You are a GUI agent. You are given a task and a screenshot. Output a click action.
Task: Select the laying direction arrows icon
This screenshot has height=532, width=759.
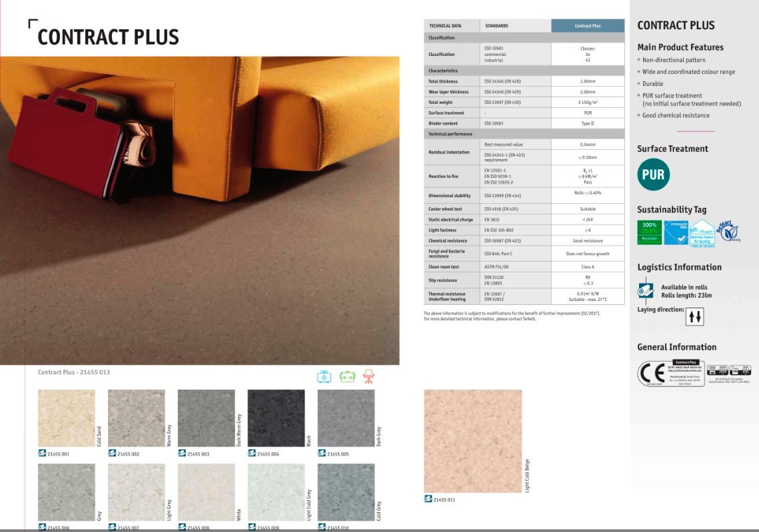tap(694, 316)
